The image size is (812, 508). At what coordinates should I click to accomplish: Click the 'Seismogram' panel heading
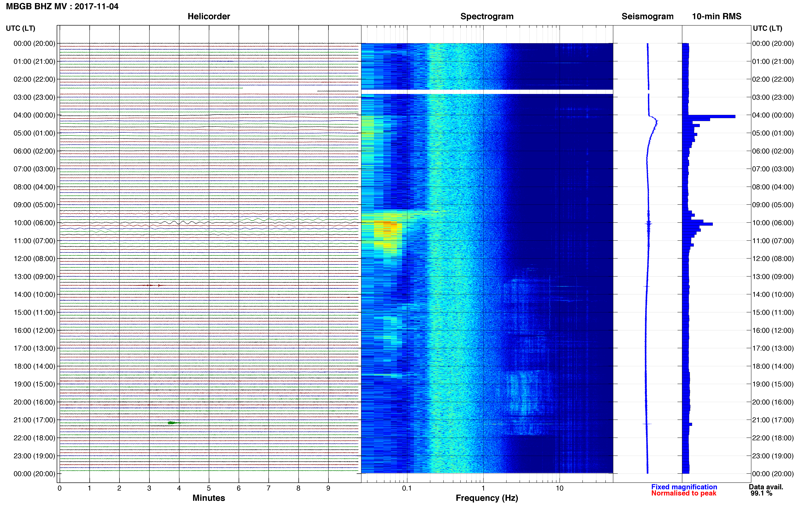coord(648,16)
